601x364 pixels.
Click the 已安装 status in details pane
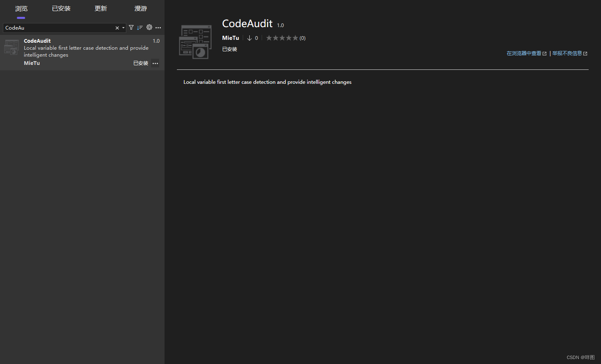(230, 49)
